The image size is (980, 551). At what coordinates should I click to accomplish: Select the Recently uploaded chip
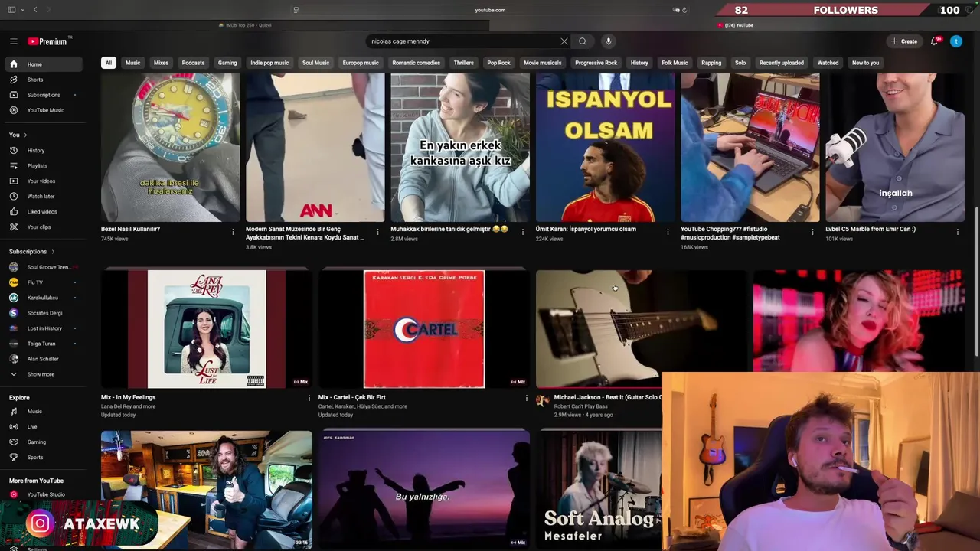782,63
